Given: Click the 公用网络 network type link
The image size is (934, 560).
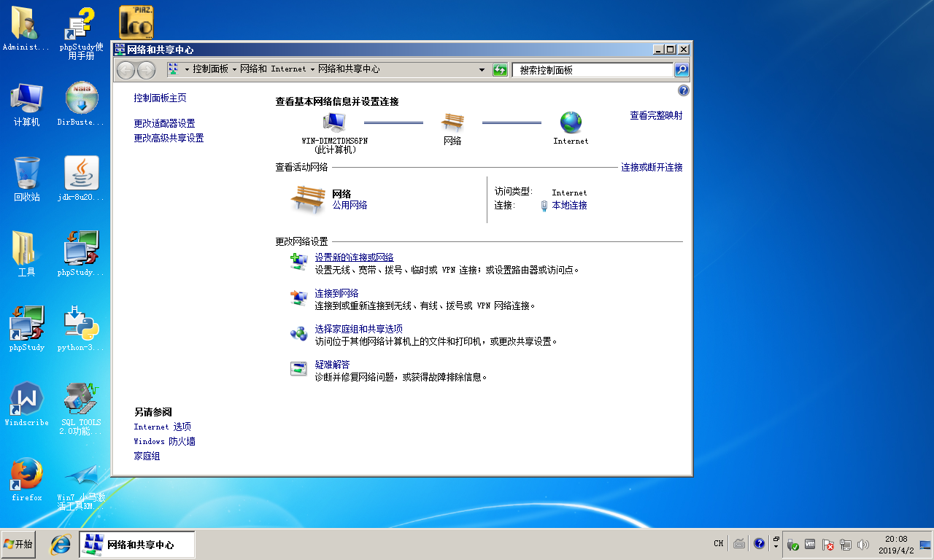Looking at the screenshot, I should point(350,206).
